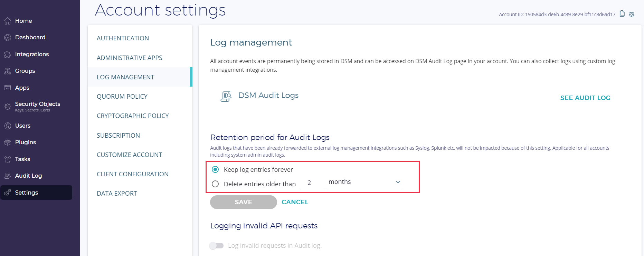
Task: Click the DSM Audit Logs document icon
Action: coord(226,96)
